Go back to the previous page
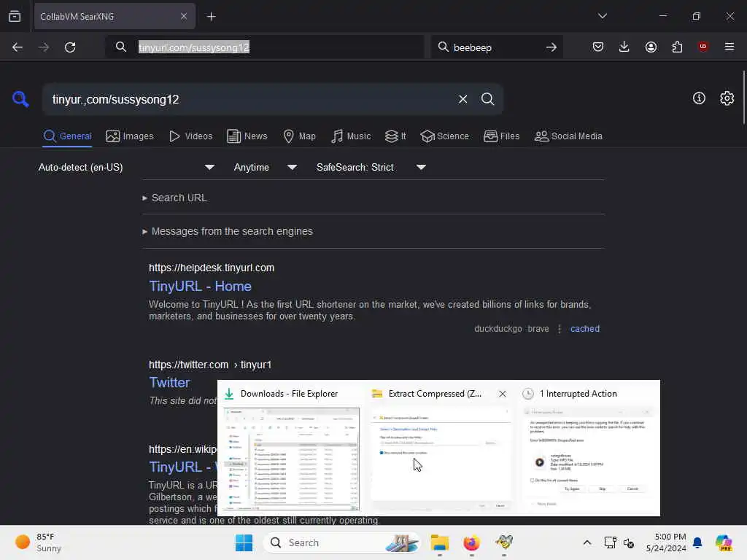Image resolution: width=747 pixels, height=560 pixels. click(18, 47)
